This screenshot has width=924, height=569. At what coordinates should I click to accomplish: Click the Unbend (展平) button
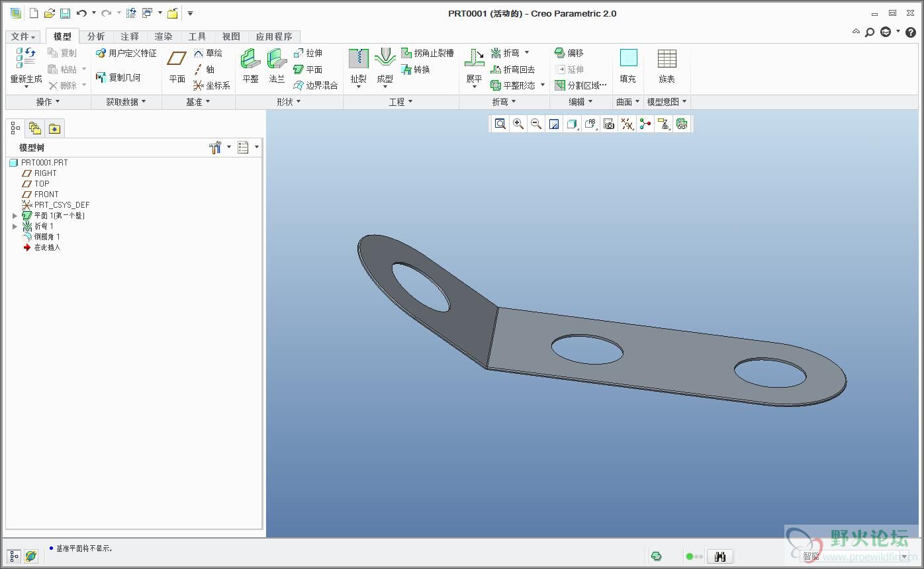(475, 68)
